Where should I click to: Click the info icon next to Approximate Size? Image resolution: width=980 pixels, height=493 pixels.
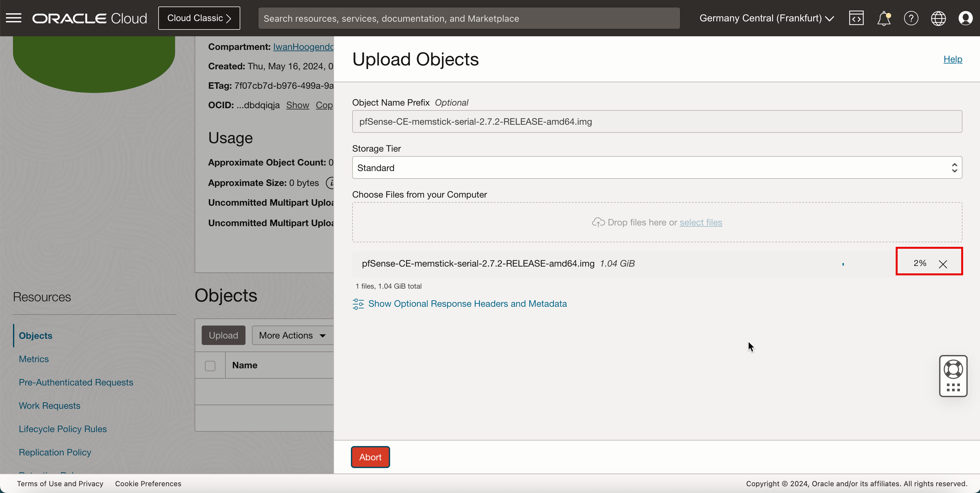pyautogui.click(x=330, y=183)
